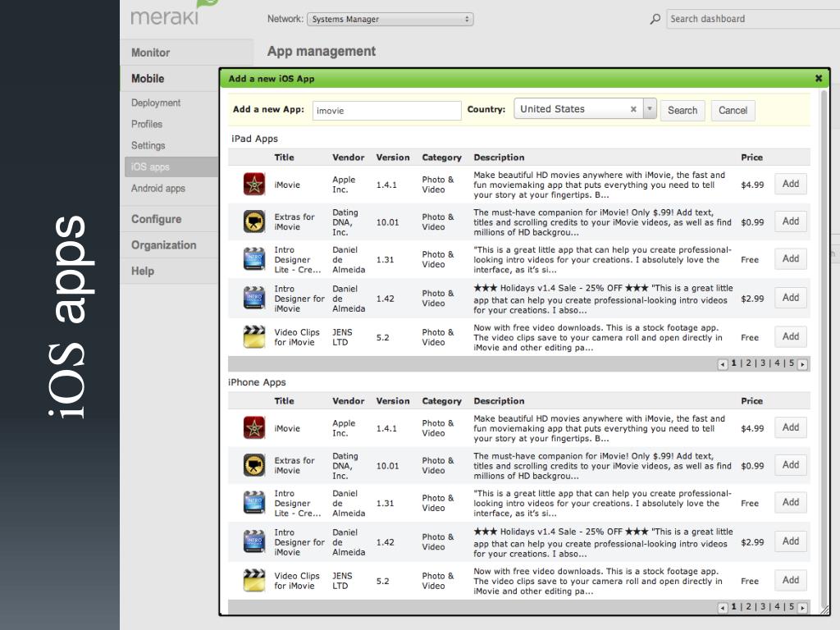Go to next page in iPad Apps pager
Image resolution: width=840 pixels, height=630 pixels.
[802, 364]
